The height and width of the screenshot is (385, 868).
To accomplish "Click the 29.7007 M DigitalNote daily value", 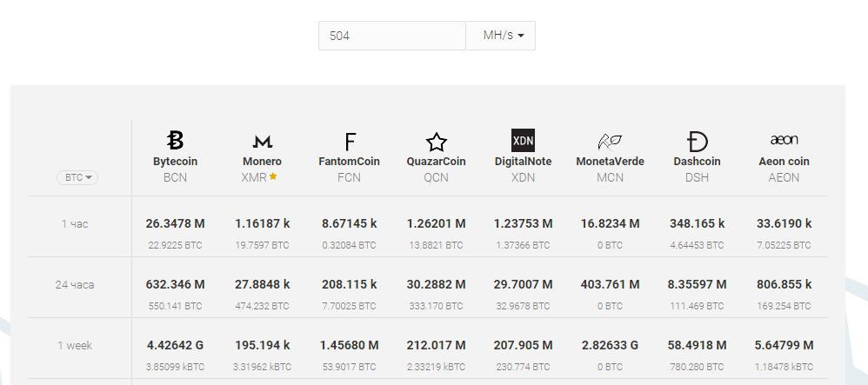I will [x=523, y=285].
